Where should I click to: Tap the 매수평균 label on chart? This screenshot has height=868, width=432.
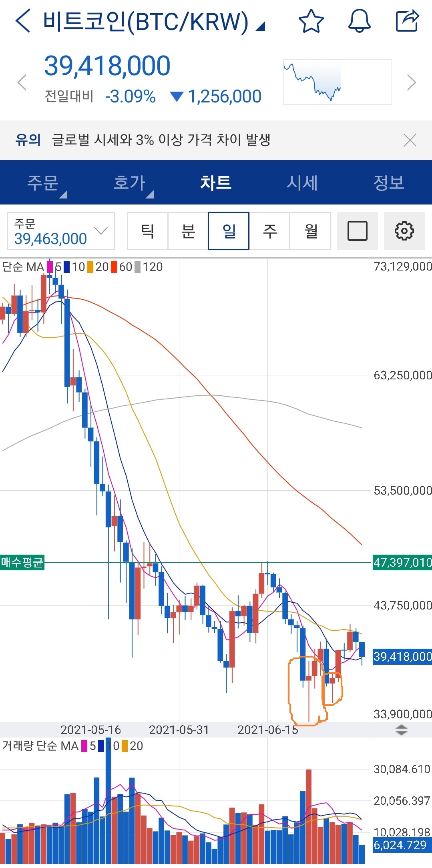(22, 562)
